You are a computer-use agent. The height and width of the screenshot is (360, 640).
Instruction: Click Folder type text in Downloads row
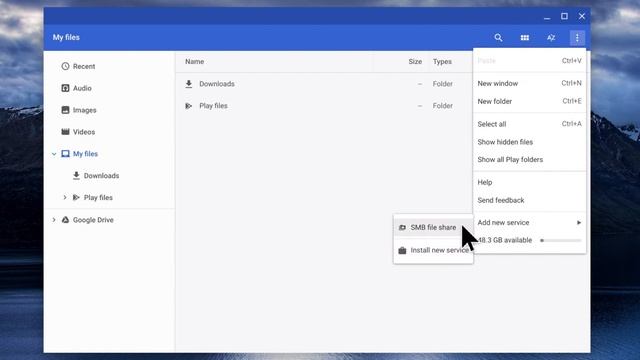point(442,84)
